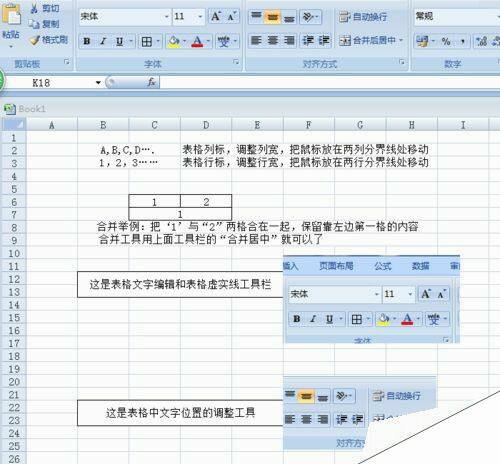Open borders options via the ribbon border icon

click(147, 42)
